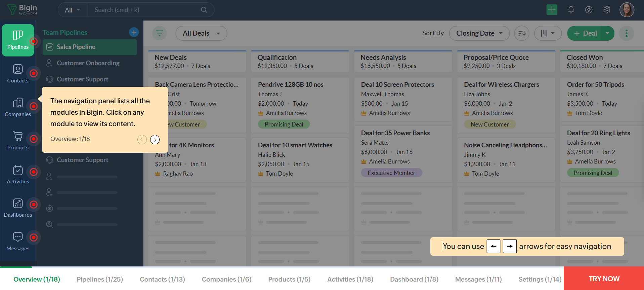Open the Products module in sidebar

point(18,141)
